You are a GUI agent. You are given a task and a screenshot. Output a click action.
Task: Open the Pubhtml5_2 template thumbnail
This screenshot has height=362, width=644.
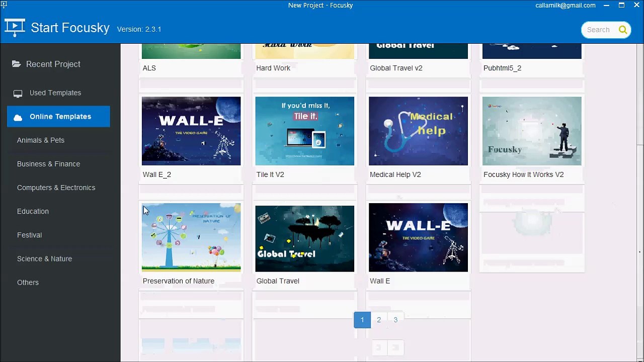click(532, 51)
